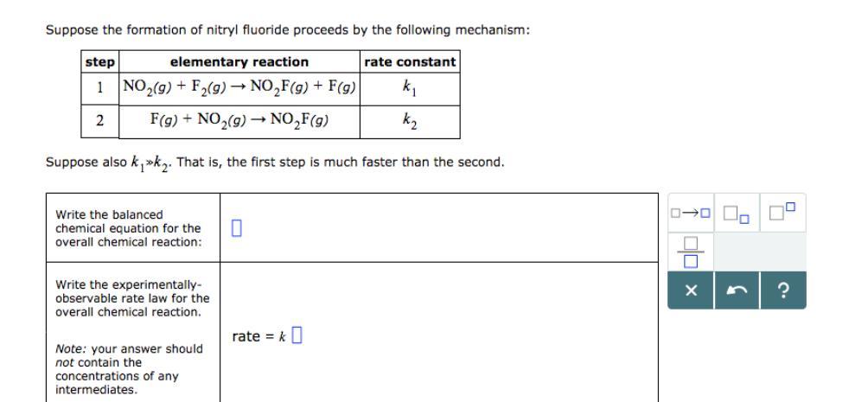Click the empty gray toolbar area
The width and height of the screenshot is (868, 402).
(759, 252)
